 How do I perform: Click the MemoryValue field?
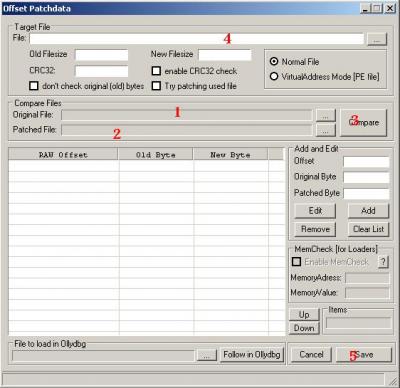[367, 293]
